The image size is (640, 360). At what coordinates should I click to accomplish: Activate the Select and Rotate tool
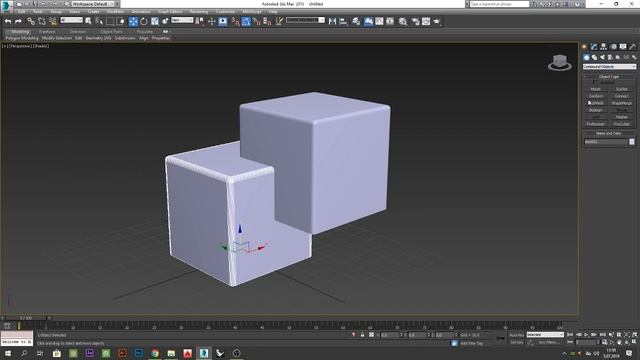click(144, 21)
